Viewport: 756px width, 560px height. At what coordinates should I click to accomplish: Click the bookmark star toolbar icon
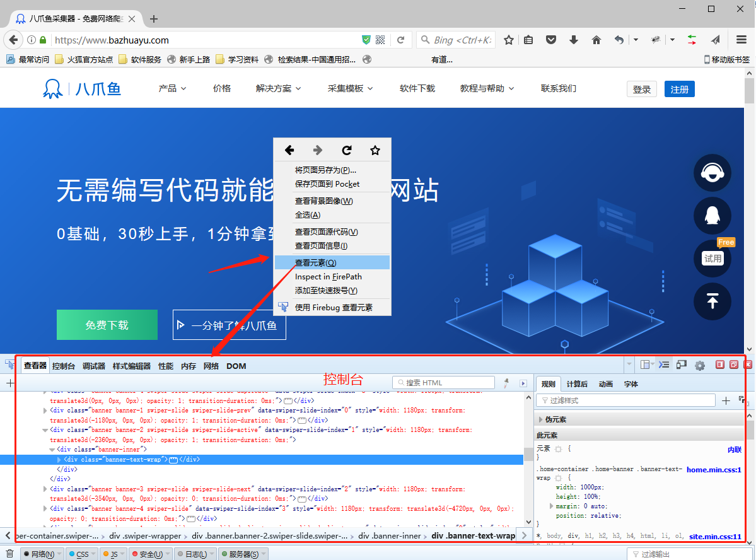(x=509, y=40)
